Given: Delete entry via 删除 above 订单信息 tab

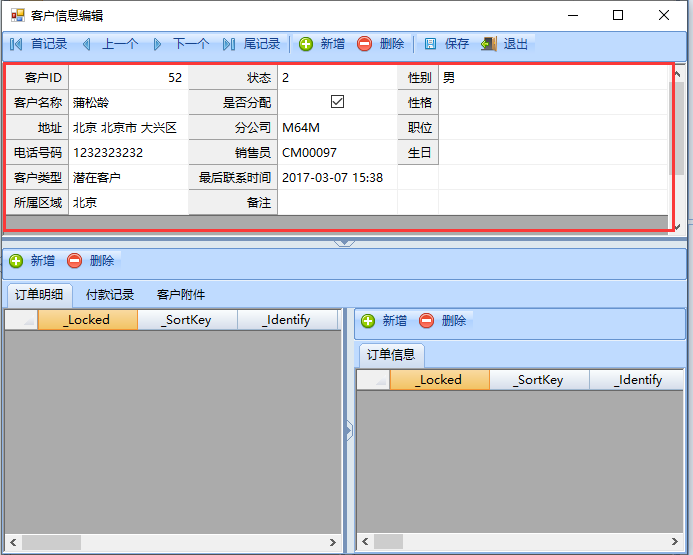Looking at the screenshot, I should coord(443,320).
